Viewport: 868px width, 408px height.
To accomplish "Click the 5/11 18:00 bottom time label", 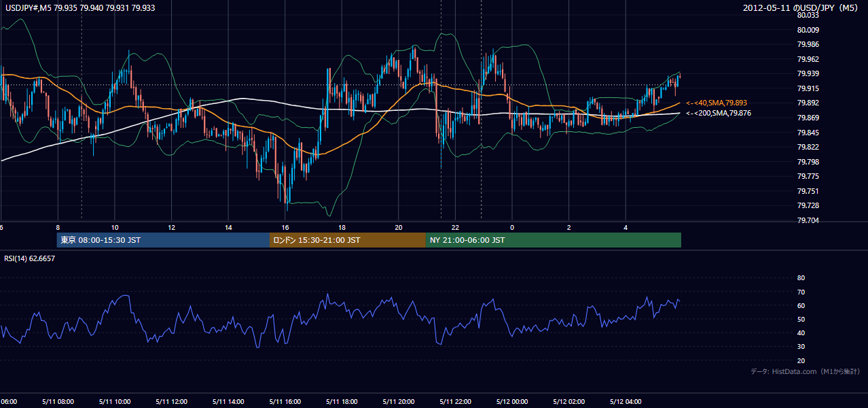I will tap(342, 401).
